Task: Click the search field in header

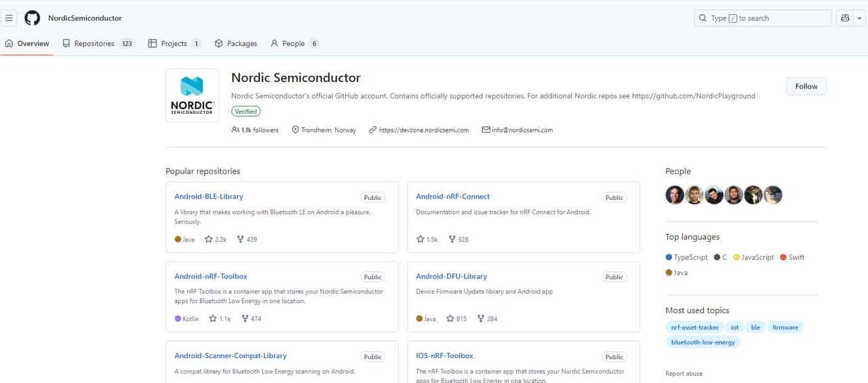Action: click(763, 18)
